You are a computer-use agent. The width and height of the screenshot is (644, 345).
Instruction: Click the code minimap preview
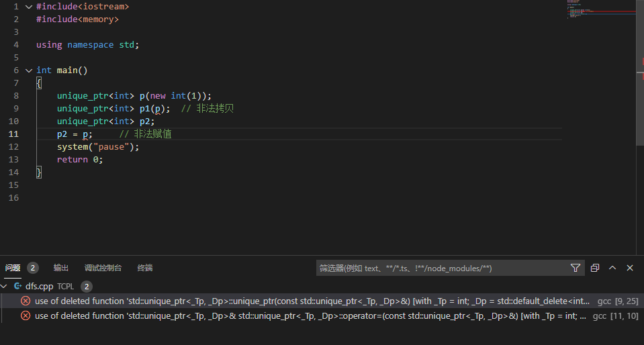coord(601,10)
